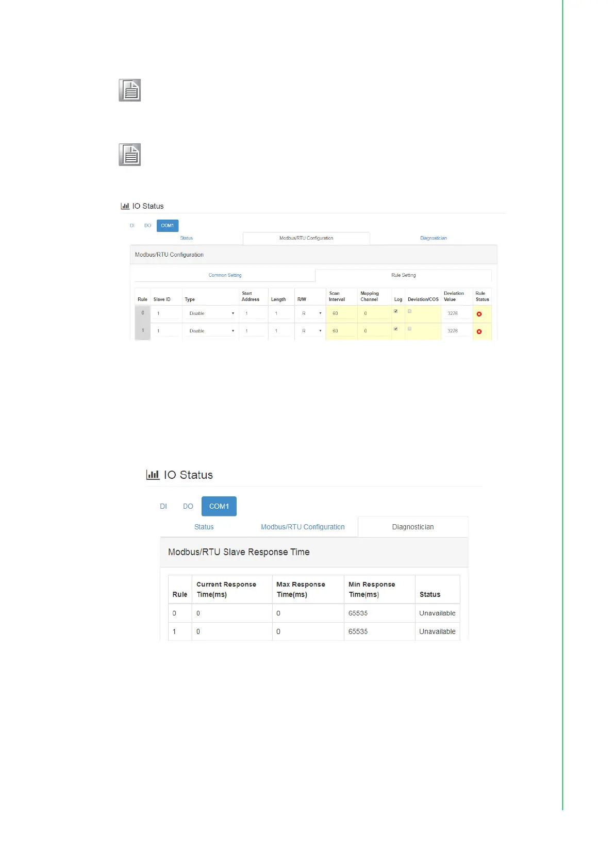Switch to the Common Setting tab
614x868 pixels.
pos(225,275)
